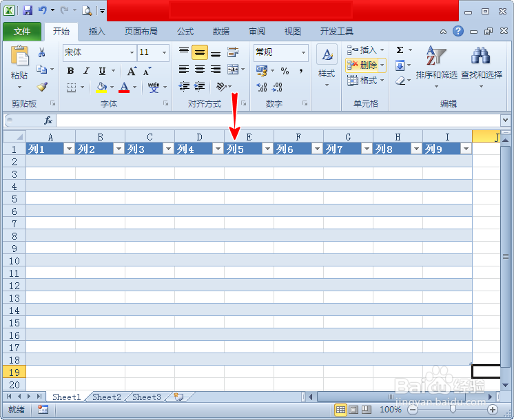This screenshot has height=420, width=514.
Task: Open filter dropdown for 列5
Action: [x=267, y=149]
